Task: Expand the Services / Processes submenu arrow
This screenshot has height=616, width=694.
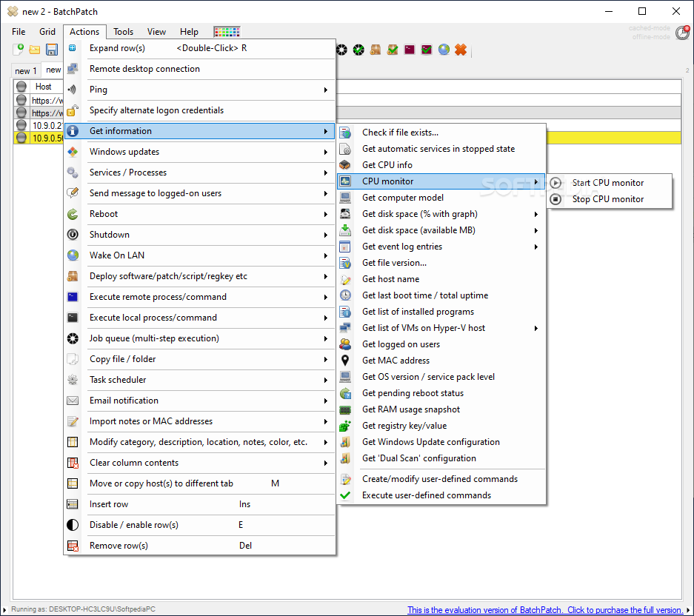Action: [x=325, y=173]
